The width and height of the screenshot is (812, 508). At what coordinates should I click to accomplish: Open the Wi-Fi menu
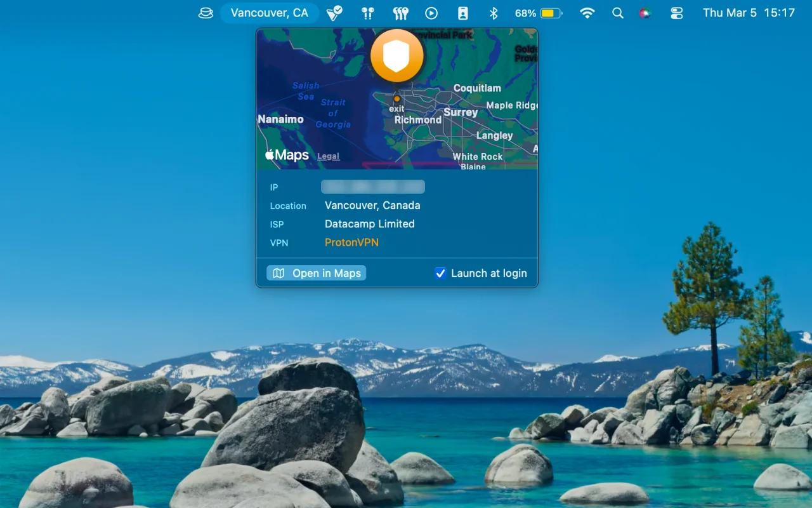click(587, 13)
